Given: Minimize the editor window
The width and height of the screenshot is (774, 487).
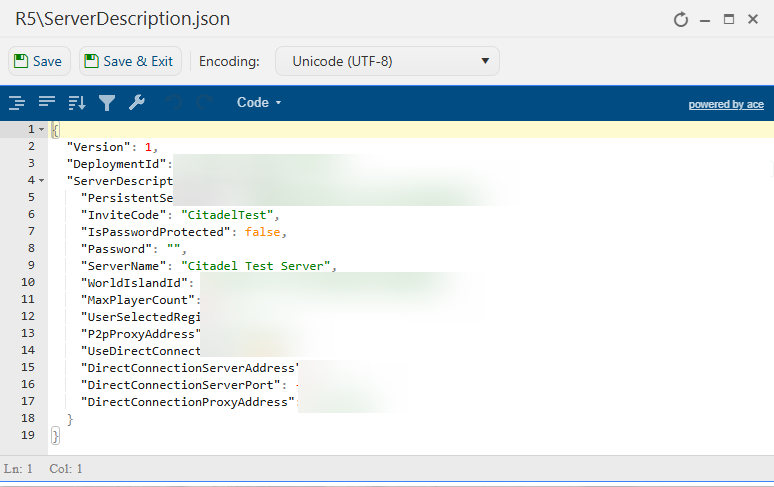Looking at the screenshot, I should [705, 19].
